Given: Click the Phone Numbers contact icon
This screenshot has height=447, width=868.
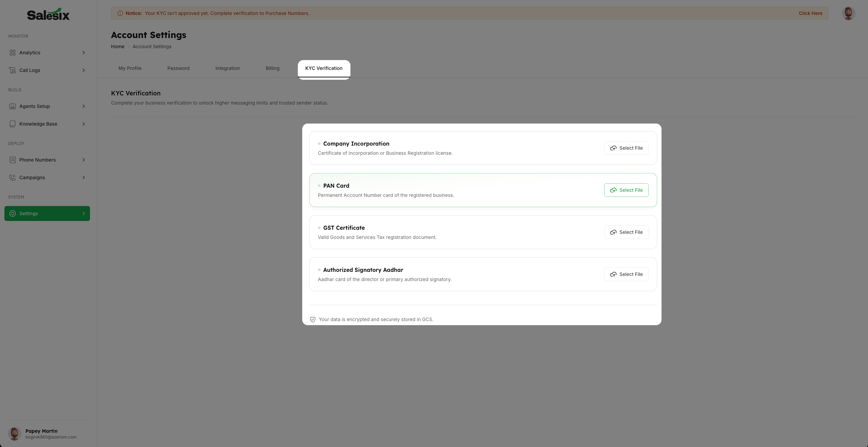Looking at the screenshot, I should 13,160.
